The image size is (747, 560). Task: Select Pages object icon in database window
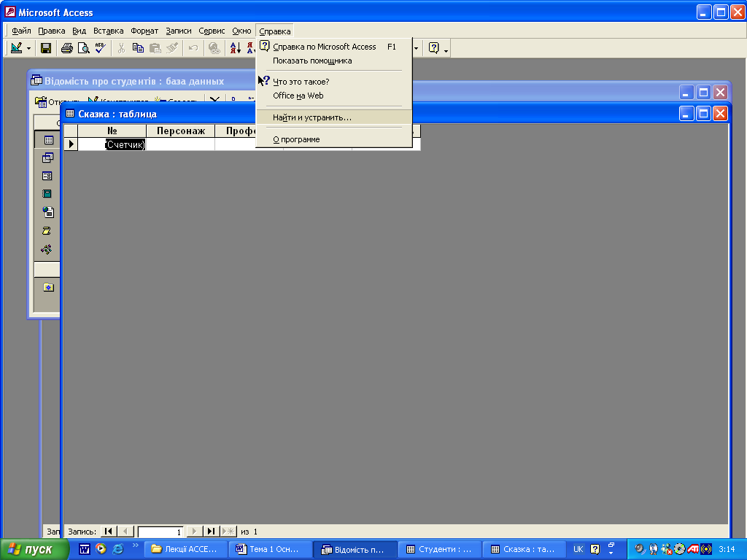pos(48,212)
